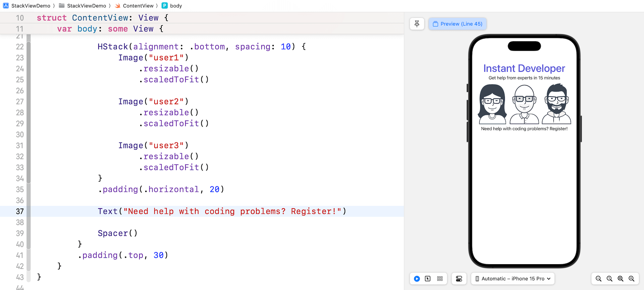The image size is (644, 290).
Task: Click the Instant Developer title in preview
Action: pyautogui.click(x=524, y=68)
